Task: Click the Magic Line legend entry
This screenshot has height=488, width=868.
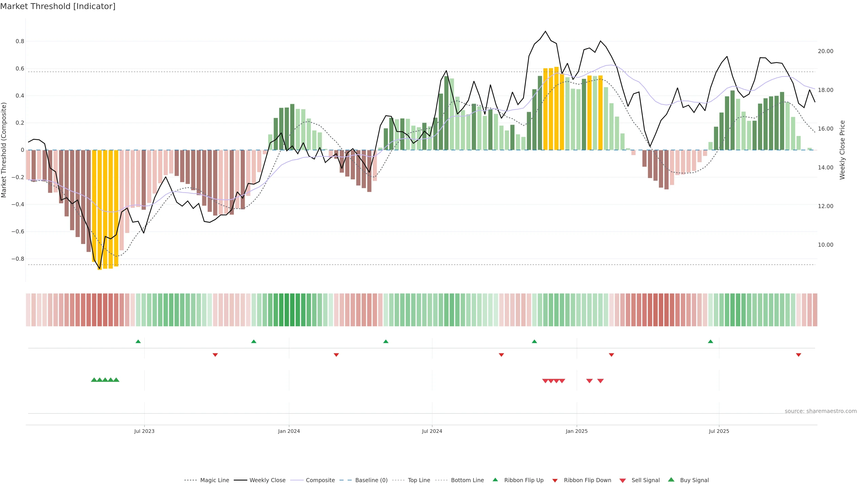Action: point(214,480)
